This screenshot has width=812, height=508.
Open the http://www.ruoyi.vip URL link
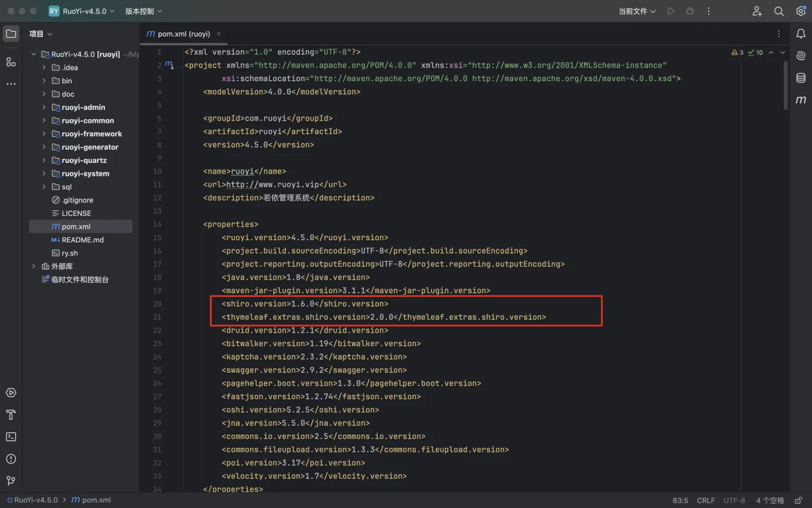(x=272, y=184)
